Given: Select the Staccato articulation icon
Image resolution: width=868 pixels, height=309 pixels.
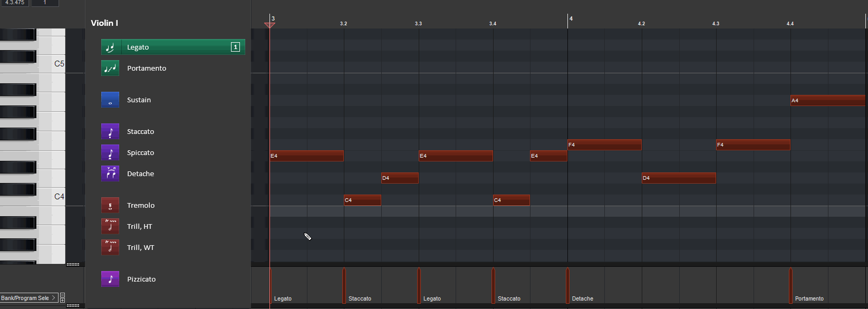Looking at the screenshot, I should pos(110,131).
